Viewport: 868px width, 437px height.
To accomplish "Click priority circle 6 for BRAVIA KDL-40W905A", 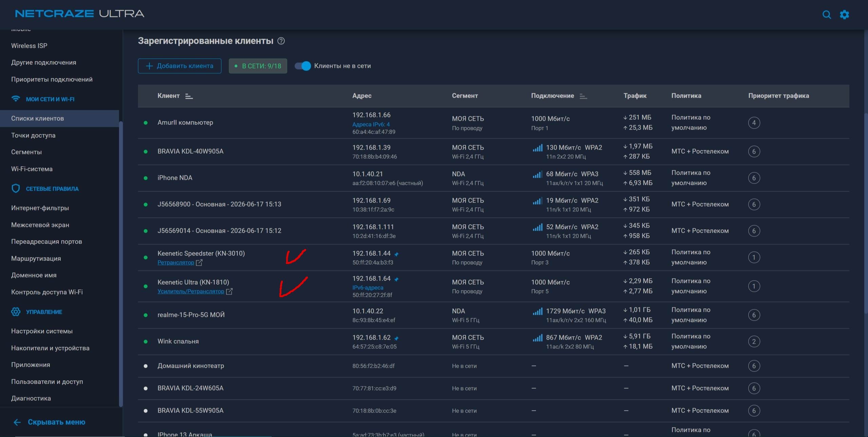I will [754, 152].
